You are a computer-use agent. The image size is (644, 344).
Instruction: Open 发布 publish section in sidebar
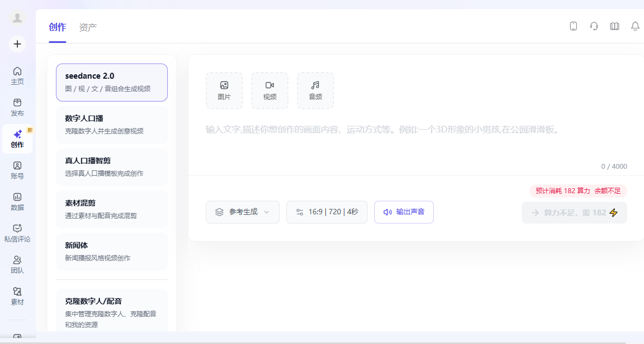click(x=17, y=107)
